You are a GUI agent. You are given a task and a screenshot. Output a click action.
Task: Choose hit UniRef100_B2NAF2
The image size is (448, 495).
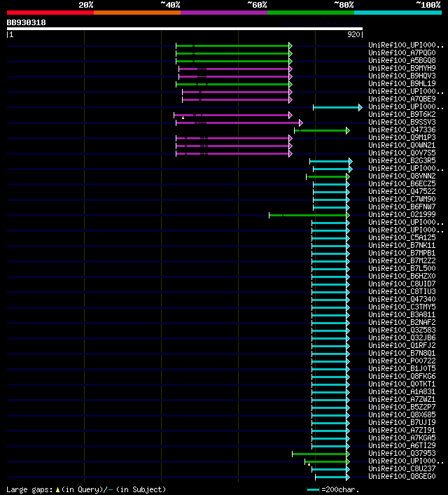click(402, 322)
